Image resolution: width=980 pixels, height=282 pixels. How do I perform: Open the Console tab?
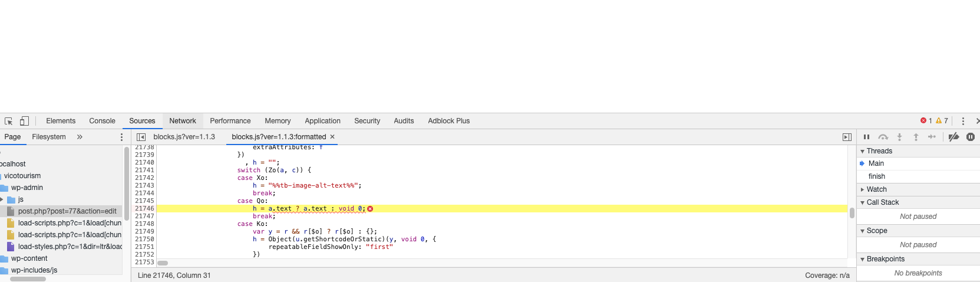[102, 121]
